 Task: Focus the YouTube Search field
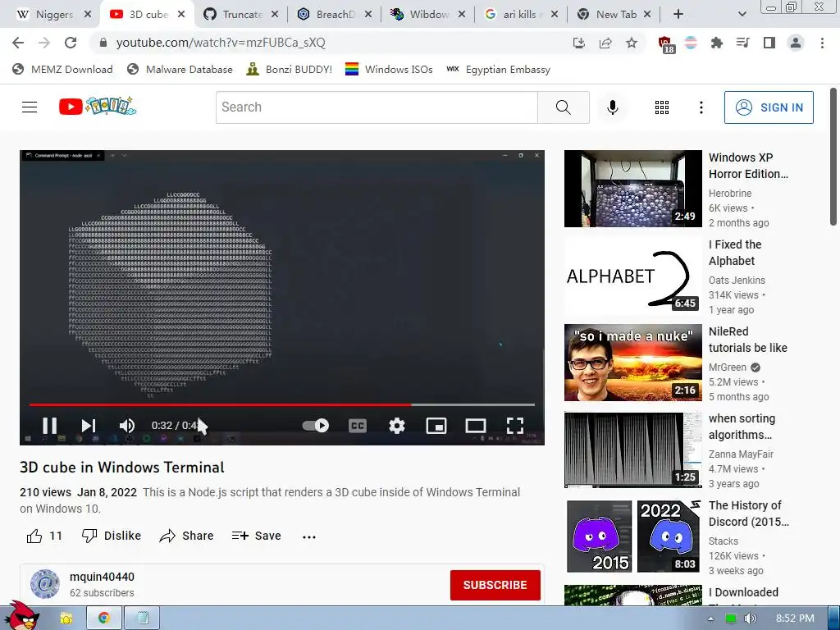click(x=377, y=107)
